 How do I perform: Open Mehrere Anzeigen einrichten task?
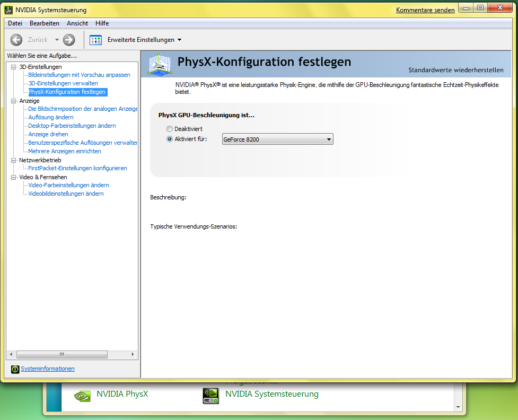[65, 151]
